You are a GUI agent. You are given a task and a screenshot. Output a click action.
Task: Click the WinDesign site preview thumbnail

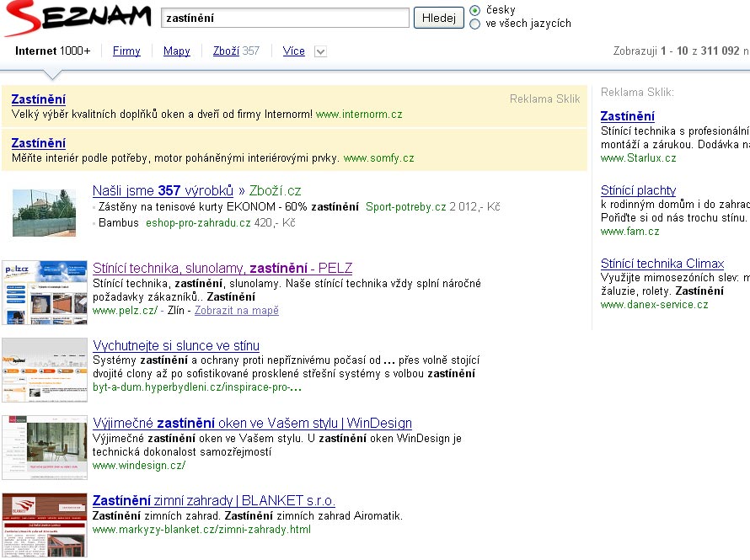tap(45, 447)
